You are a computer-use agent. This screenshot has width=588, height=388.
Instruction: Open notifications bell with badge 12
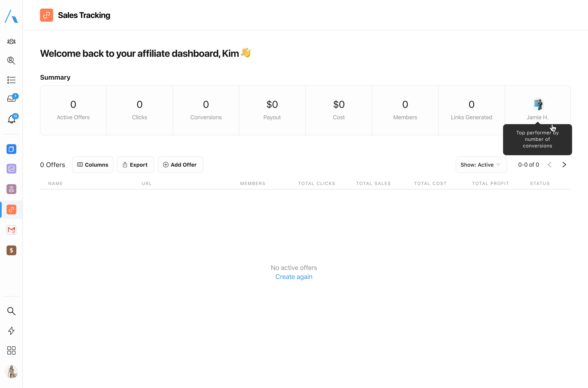tap(11, 119)
